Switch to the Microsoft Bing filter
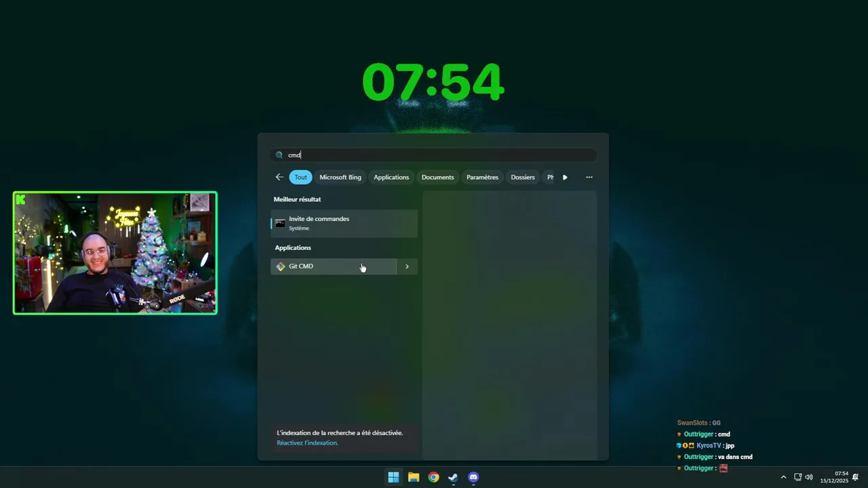The image size is (868, 488). point(340,177)
